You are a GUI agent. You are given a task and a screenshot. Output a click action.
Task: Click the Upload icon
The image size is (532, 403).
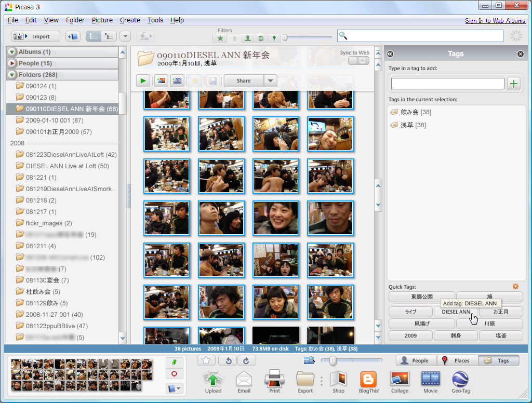[213, 382]
